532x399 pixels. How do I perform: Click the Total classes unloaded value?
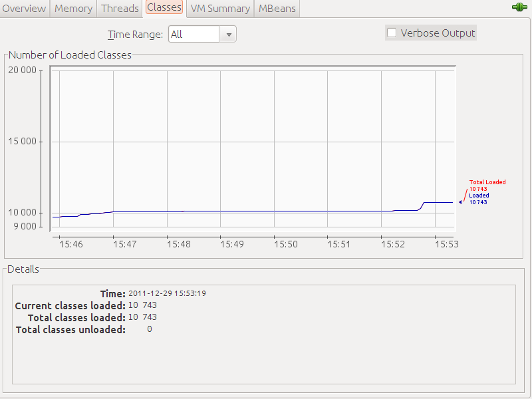point(149,329)
